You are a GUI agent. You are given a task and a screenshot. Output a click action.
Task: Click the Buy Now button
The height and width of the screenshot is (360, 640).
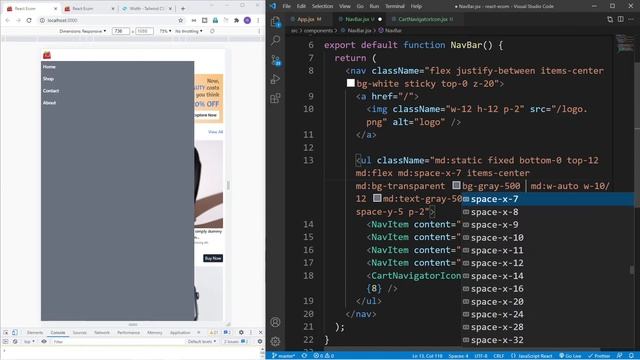click(x=213, y=258)
